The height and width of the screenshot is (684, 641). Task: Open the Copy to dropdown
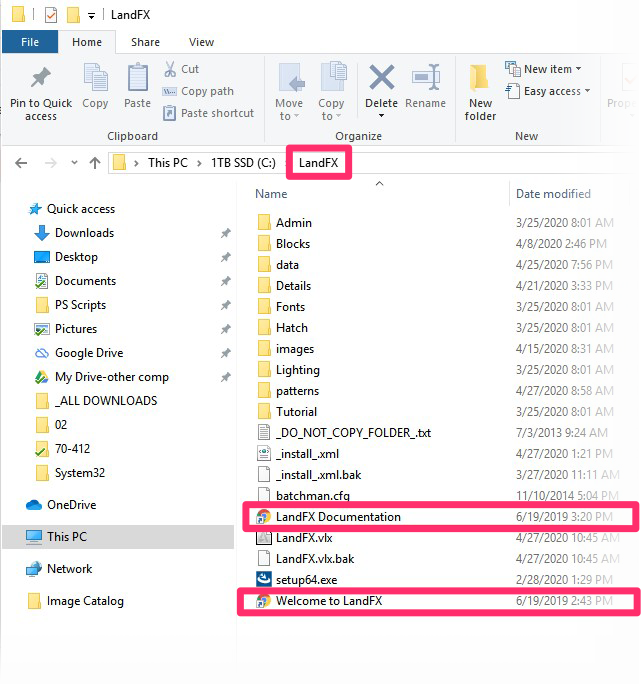coord(331,109)
